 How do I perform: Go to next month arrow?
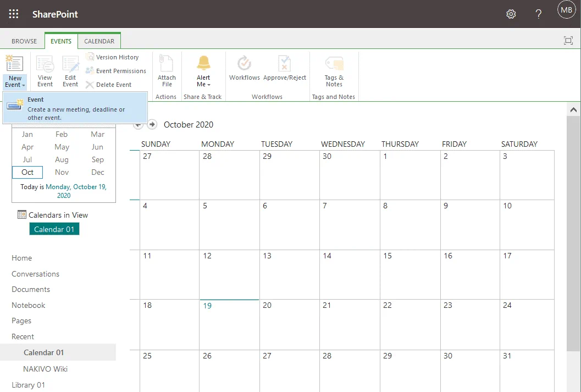(x=152, y=125)
